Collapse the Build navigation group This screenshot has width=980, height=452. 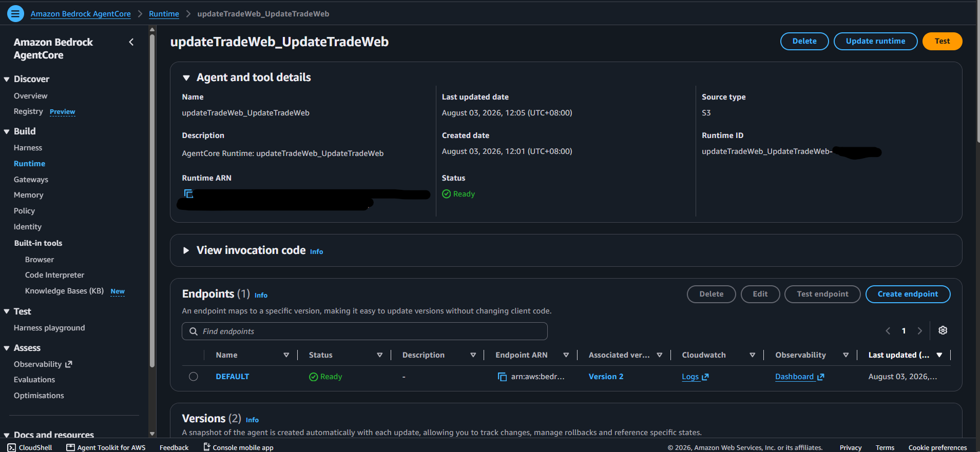[7, 132]
